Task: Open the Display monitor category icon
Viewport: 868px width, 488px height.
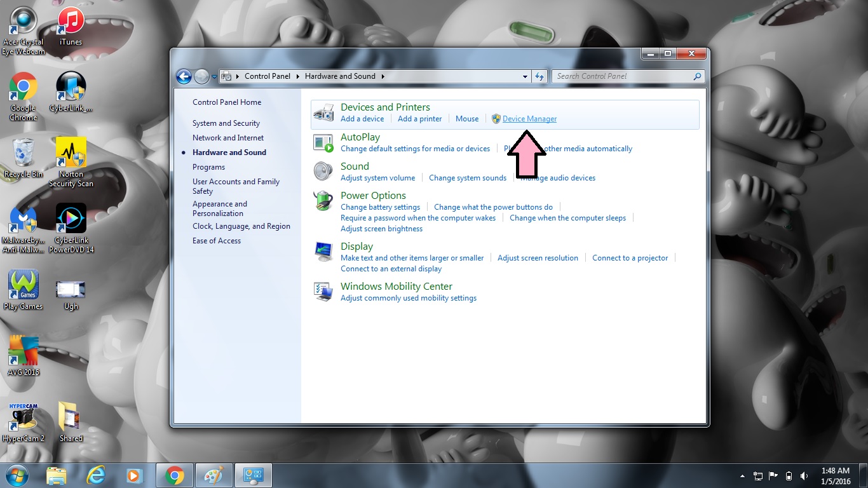Action: (323, 252)
